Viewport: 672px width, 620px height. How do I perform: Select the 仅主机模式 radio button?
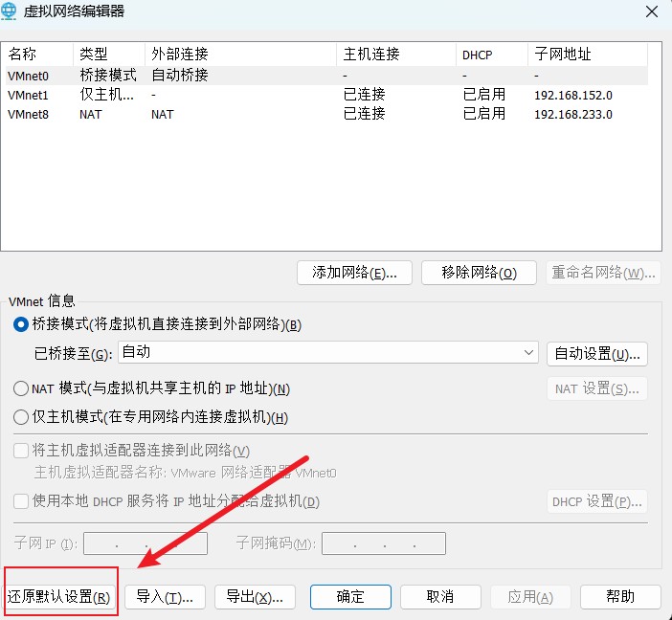(21, 417)
